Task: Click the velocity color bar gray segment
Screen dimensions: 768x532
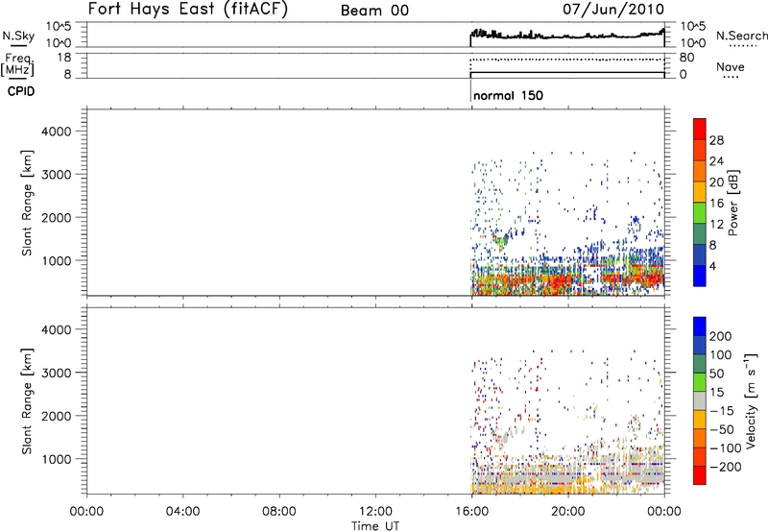Action: [700, 401]
